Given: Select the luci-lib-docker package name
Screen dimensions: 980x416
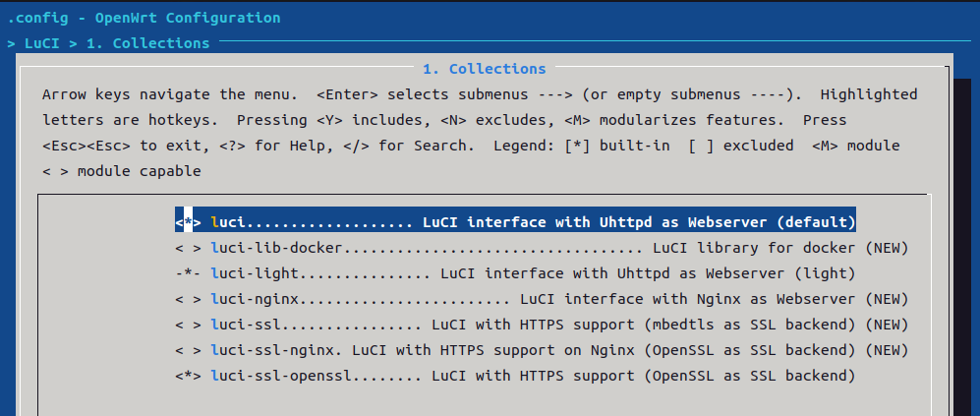Looking at the screenshot, I should (x=277, y=248).
